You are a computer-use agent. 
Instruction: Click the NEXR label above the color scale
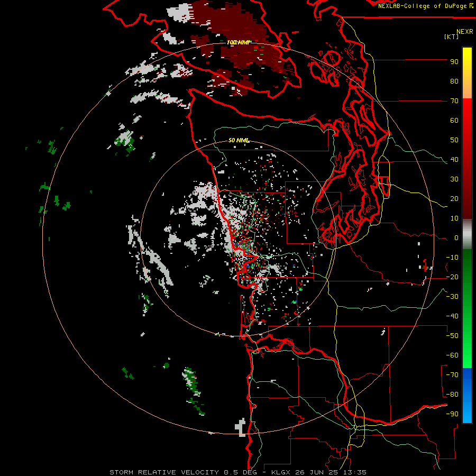pos(464,31)
